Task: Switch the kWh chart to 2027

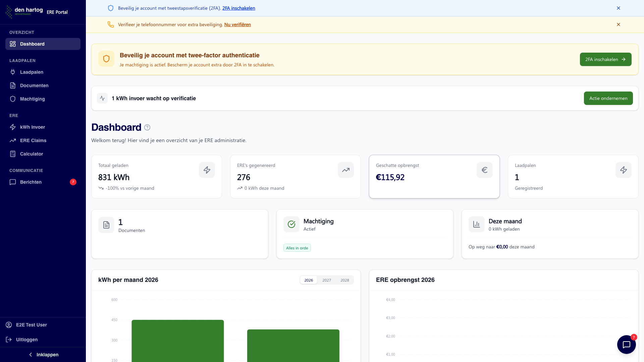Action: 326,280
